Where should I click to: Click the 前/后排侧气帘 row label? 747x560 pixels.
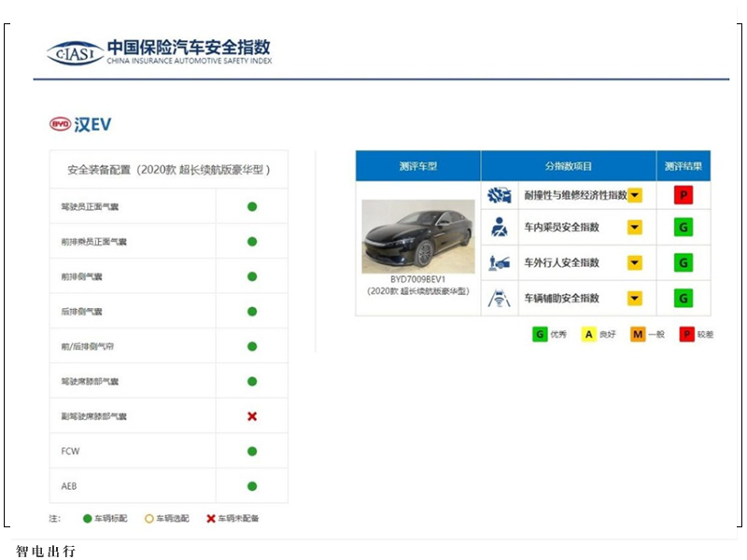[87, 346]
